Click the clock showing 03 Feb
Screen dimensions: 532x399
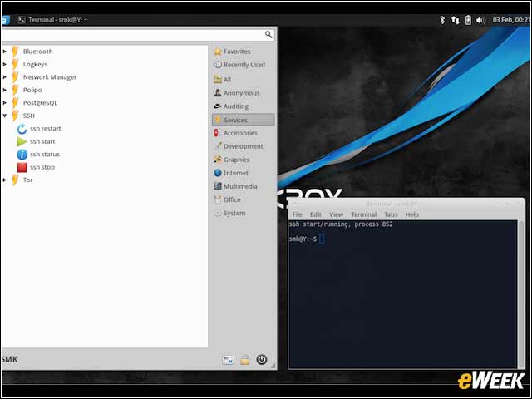(510, 20)
